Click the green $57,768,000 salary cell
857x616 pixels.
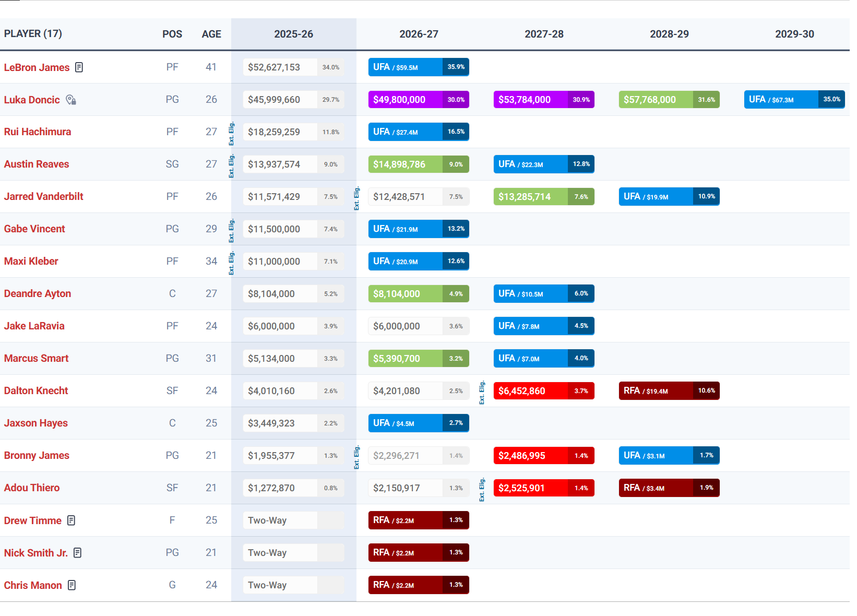coord(669,100)
